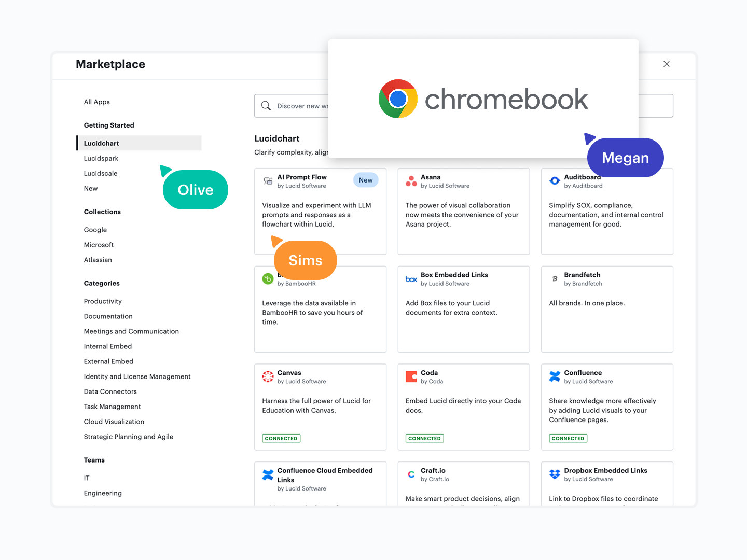Viewport: 747px width, 560px height.
Task: Click the New badge on AI Prompt Flow
Action: click(366, 180)
